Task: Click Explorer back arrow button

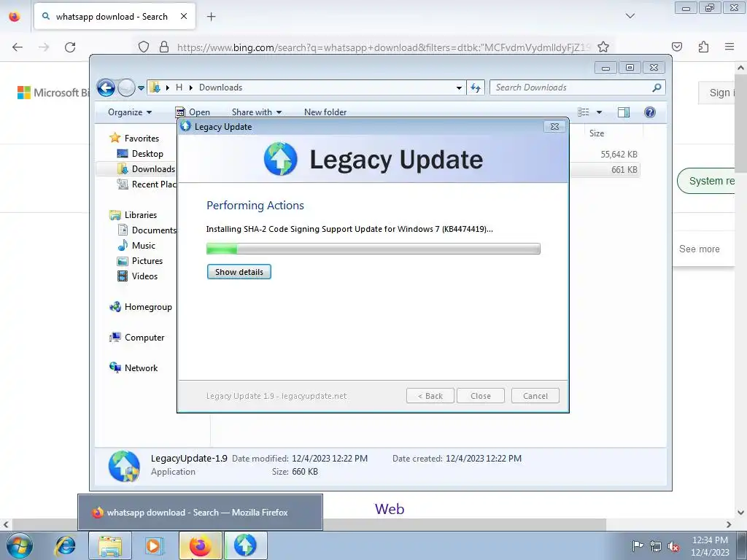Action: pos(106,87)
